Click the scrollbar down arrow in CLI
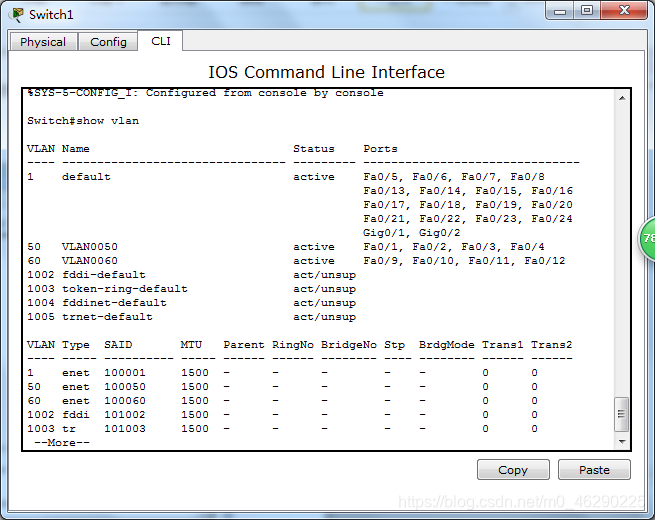The width and height of the screenshot is (655, 520). point(622,441)
